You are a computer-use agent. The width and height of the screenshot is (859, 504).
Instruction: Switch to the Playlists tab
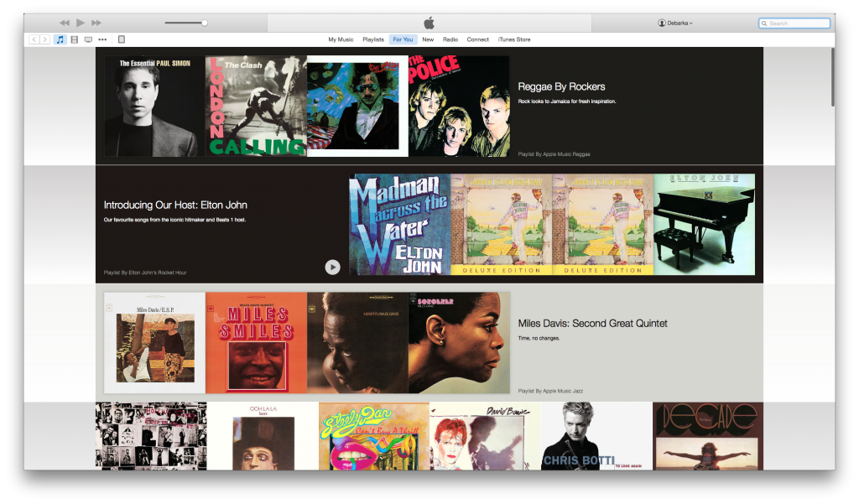[373, 39]
